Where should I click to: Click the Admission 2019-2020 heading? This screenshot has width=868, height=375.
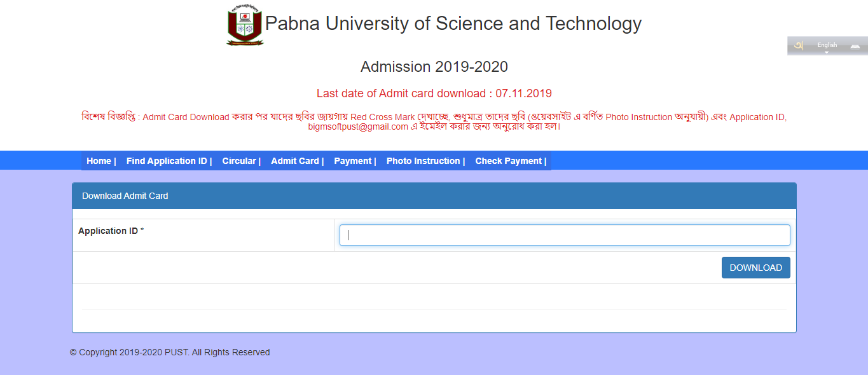point(434,66)
